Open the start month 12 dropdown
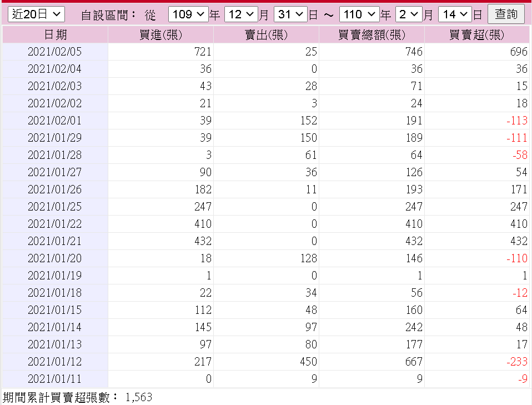The height and width of the screenshot is (405, 532). [241, 14]
